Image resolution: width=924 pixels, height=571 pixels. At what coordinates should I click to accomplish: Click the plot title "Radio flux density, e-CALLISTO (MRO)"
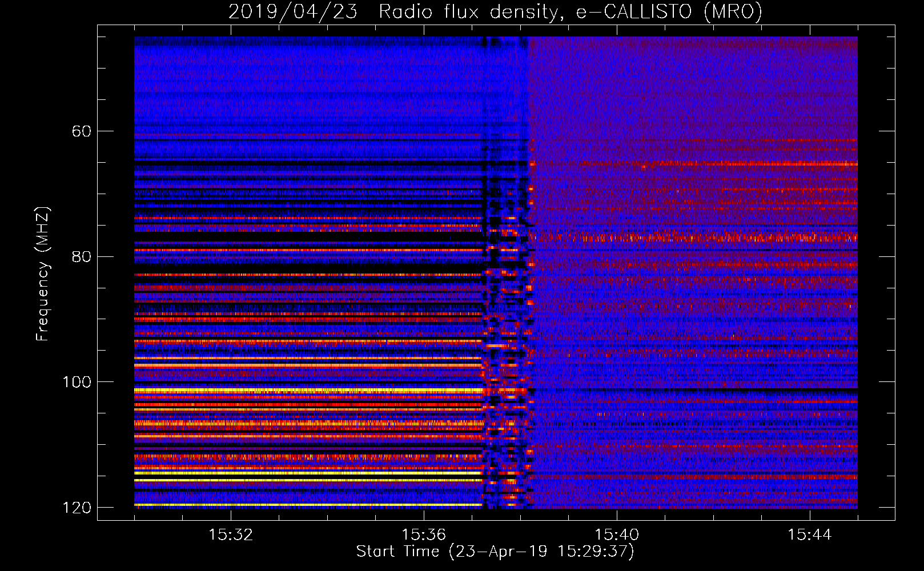click(571, 11)
